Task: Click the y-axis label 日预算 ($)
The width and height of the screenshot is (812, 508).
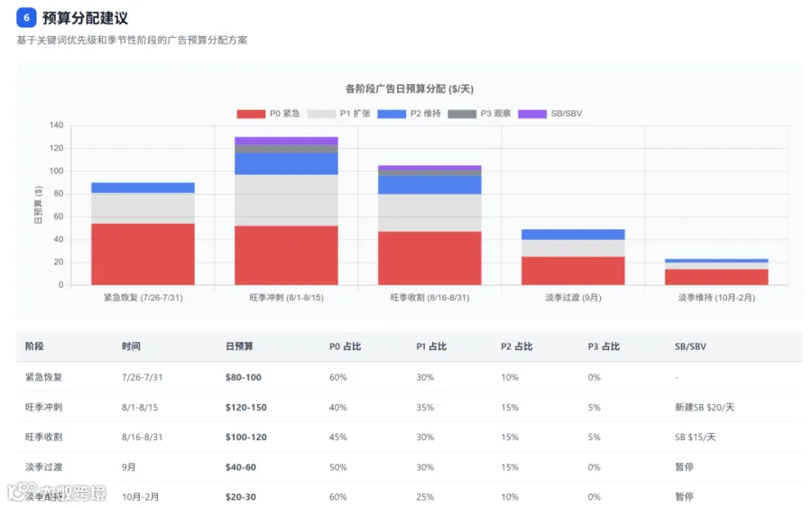Action: coord(38,205)
